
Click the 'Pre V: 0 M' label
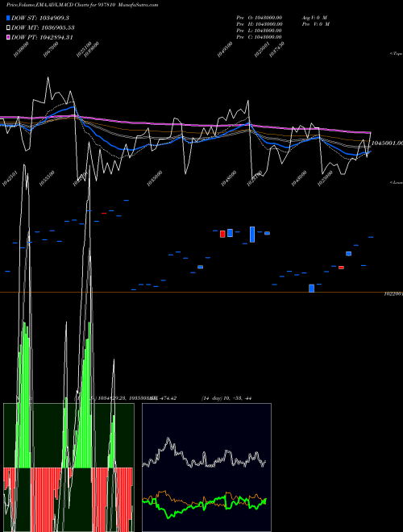click(315, 24)
